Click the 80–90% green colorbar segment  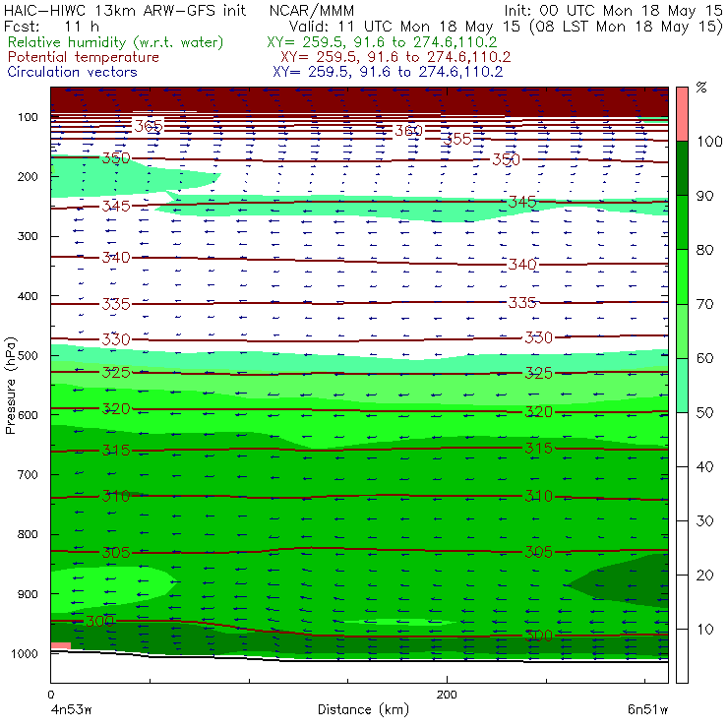(x=682, y=222)
